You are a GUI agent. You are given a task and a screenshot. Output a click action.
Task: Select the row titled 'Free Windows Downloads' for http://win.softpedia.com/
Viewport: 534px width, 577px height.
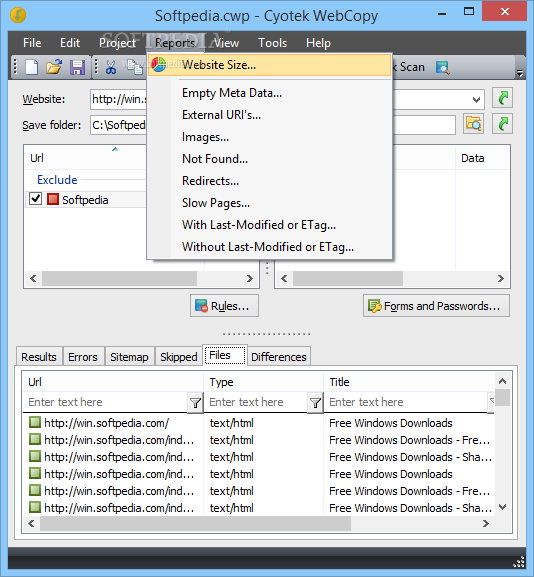click(259, 423)
